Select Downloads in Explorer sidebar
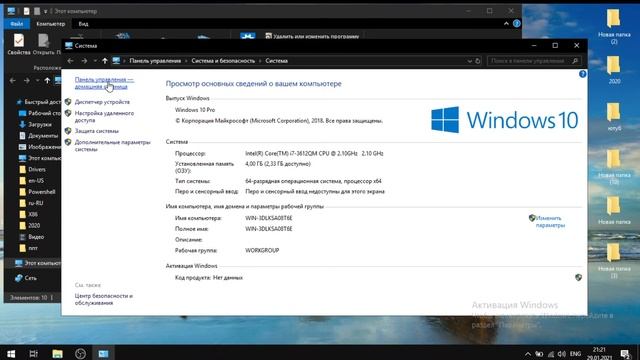 tap(36, 124)
